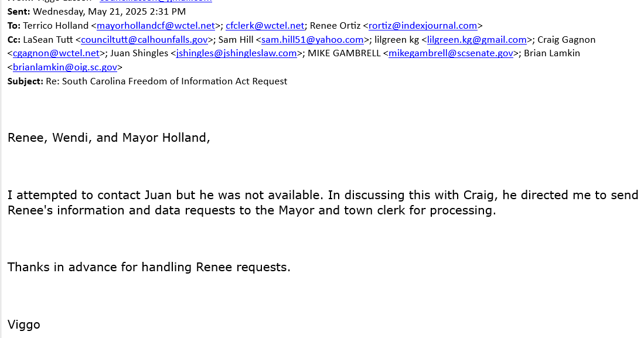The image size is (644, 338).
Task: Click the bold "Cc:" header label
Action: [14, 40]
